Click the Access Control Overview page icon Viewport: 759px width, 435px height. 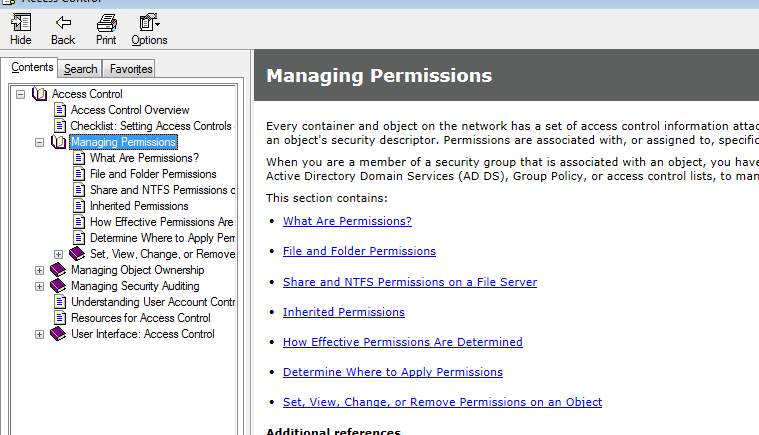click(60, 110)
